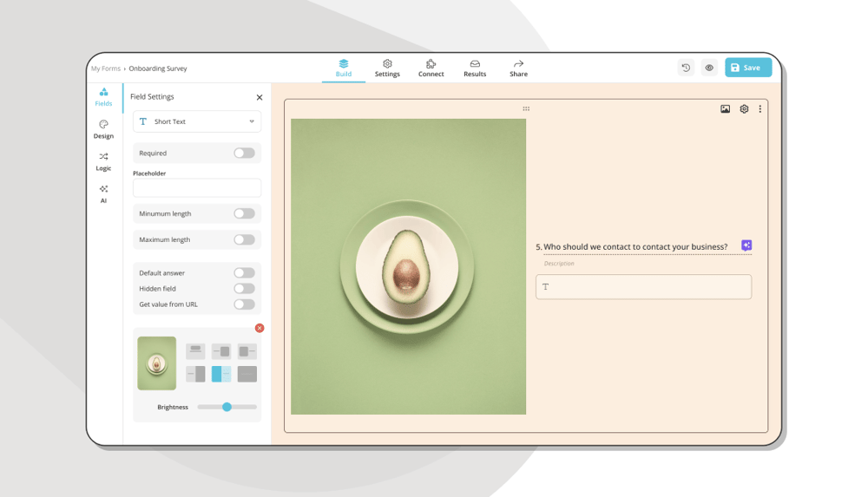Open the Design panel
The width and height of the screenshot is (868, 497).
click(x=103, y=129)
